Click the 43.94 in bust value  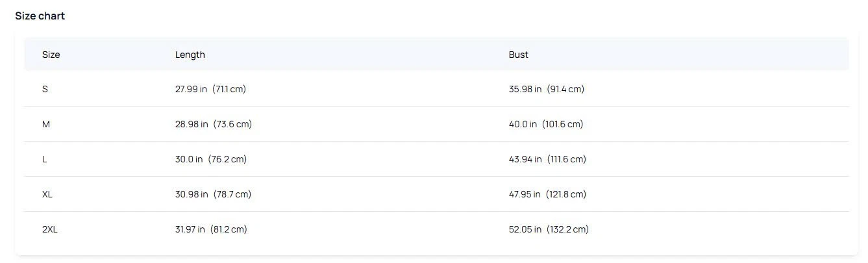525,159
